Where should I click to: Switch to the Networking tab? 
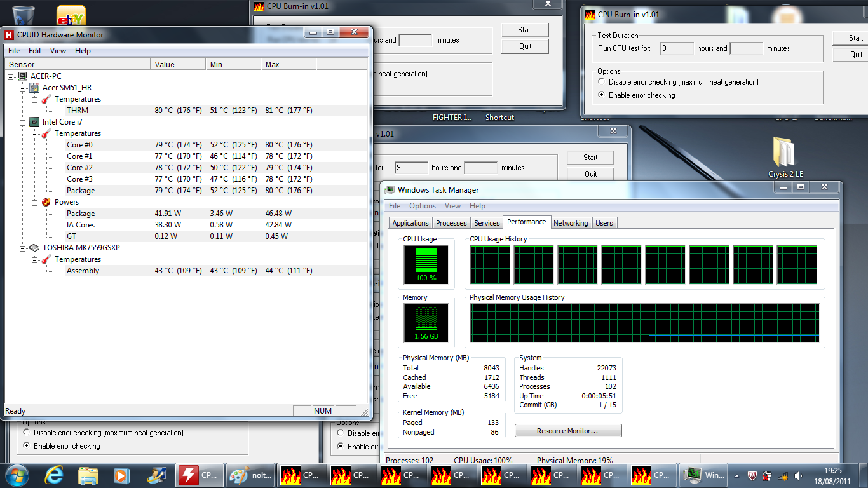(571, 223)
